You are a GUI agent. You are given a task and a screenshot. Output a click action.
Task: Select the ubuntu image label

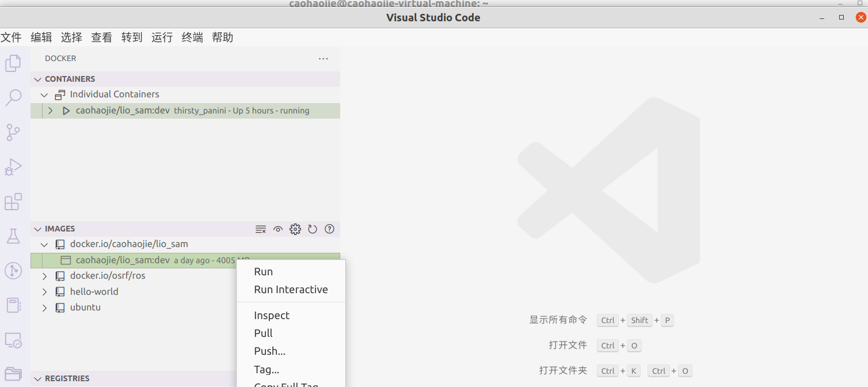click(85, 308)
